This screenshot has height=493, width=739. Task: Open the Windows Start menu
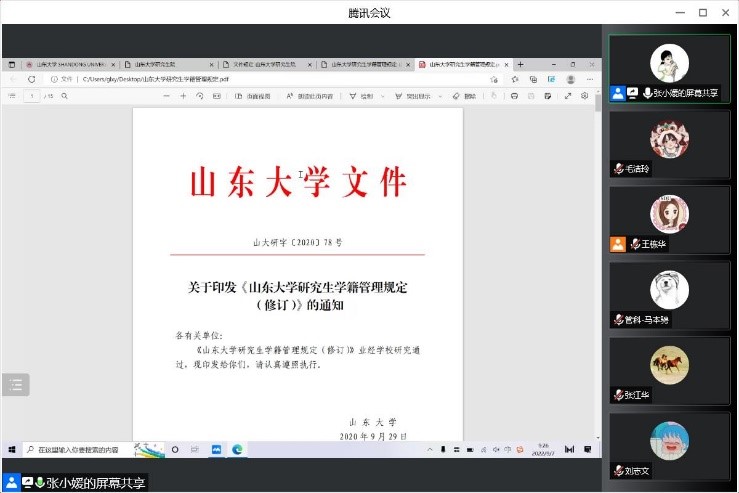click(x=12, y=450)
